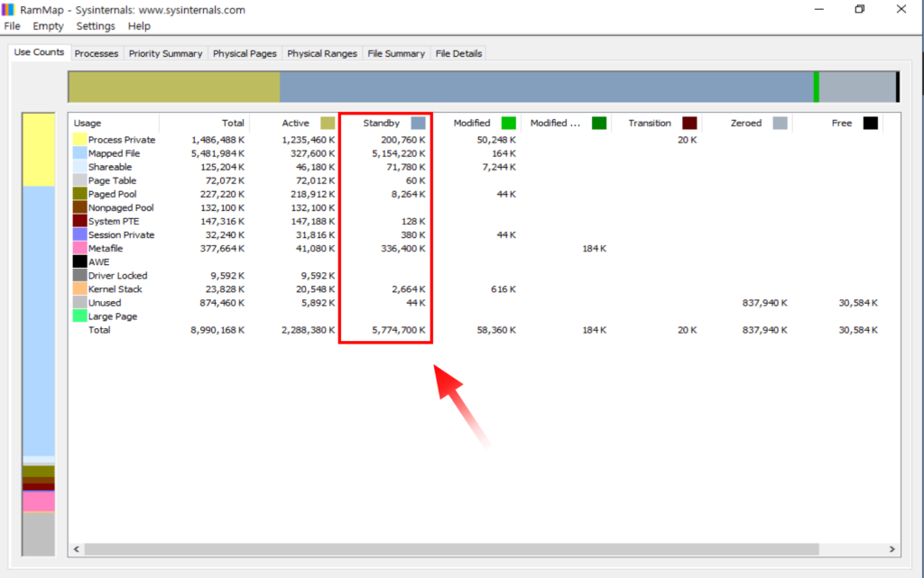Click the Modified column green swatch

click(508, 124)
